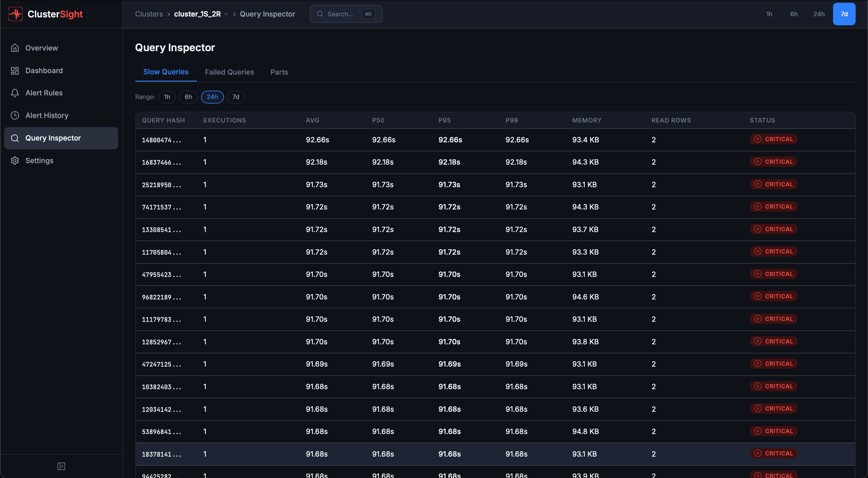
Task: Select the 7d time range button
Action: pos(844,14)
